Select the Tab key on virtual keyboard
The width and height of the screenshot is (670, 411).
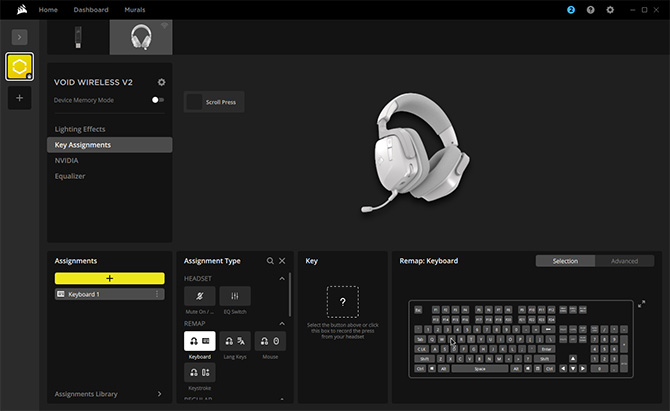pyautogui.click(x=420, y=339)
